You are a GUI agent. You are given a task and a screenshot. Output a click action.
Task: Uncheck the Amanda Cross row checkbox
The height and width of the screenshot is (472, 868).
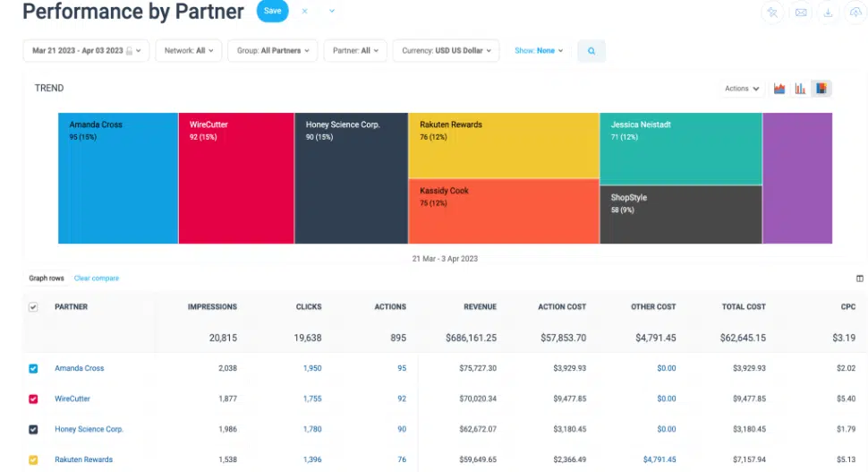(x=33, y=368)
